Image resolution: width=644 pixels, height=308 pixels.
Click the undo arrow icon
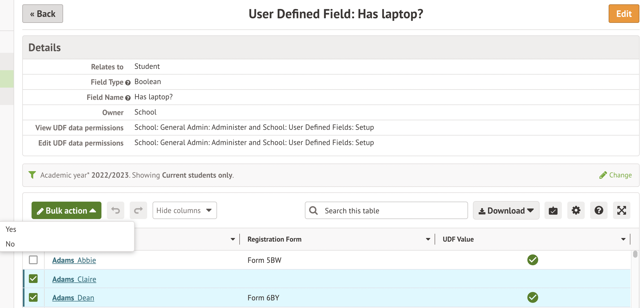tap(116, 210)
